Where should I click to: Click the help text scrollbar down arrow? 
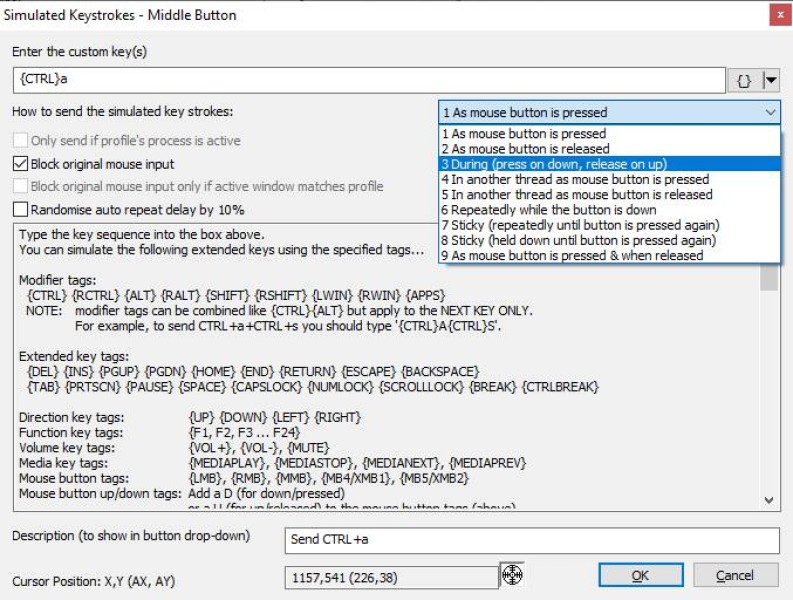coord(769,500)
